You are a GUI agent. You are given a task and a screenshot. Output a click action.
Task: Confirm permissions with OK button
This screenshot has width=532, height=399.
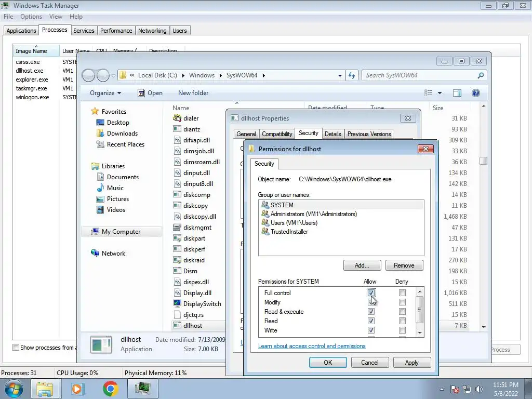tap(328, 362)
